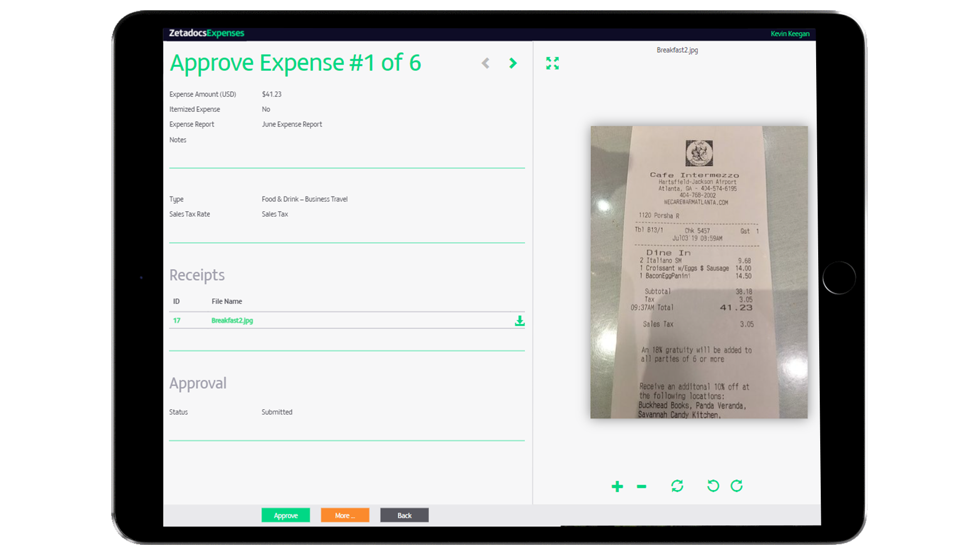Download the Breakfast2.jpg receipt
The height and width of the screenshot is (551, 980).
[x=520, y=321]
